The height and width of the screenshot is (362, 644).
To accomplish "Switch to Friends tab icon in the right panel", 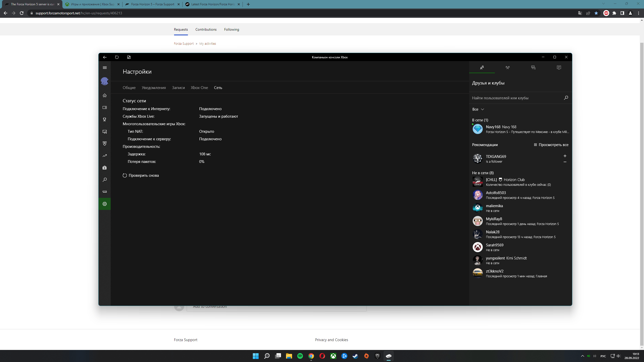I will tap(482, 68).
